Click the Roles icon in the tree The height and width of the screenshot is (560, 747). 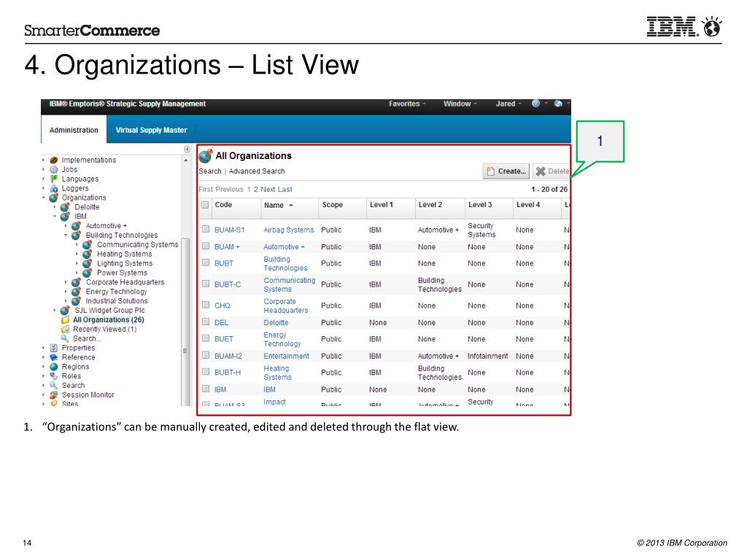coord(54,376)
